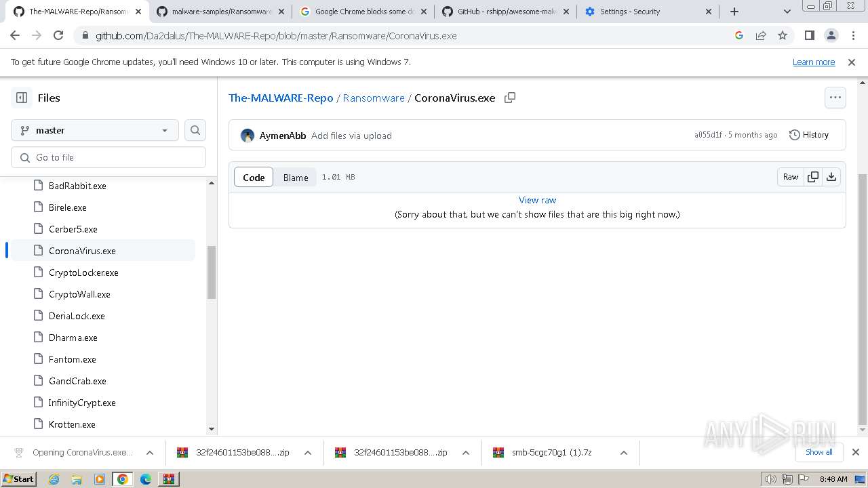Screen dimensions: 868x488
Task: Click the address bar URL
Action: (276, 36)
